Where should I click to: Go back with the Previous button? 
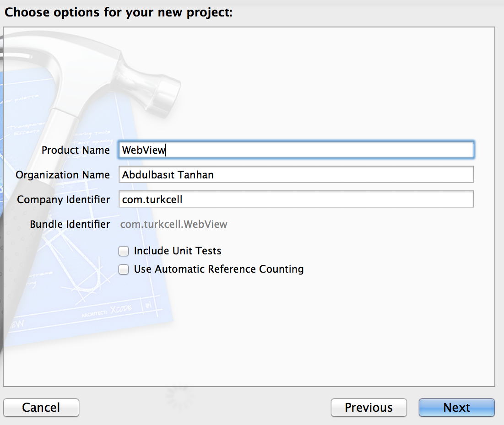pos(369,407)
